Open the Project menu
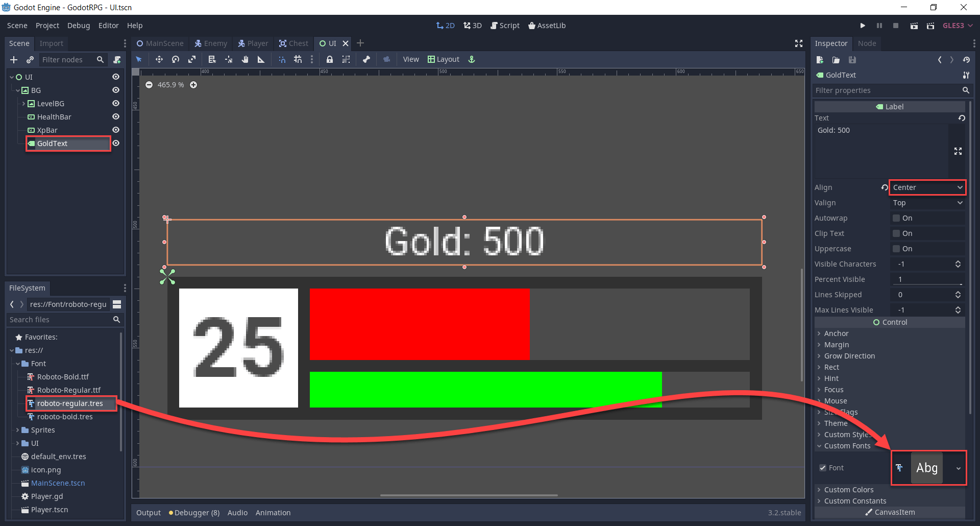980x526 pixels. [x=47, y=25]
